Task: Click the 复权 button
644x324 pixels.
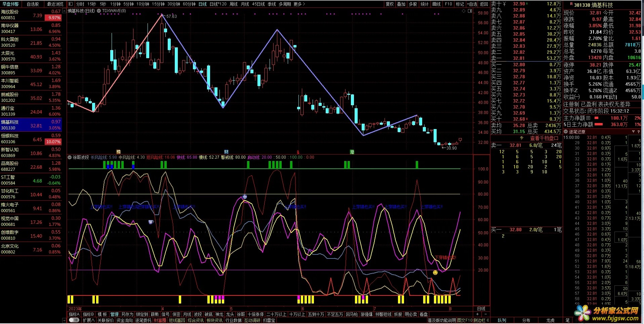Action: point(390,4)
